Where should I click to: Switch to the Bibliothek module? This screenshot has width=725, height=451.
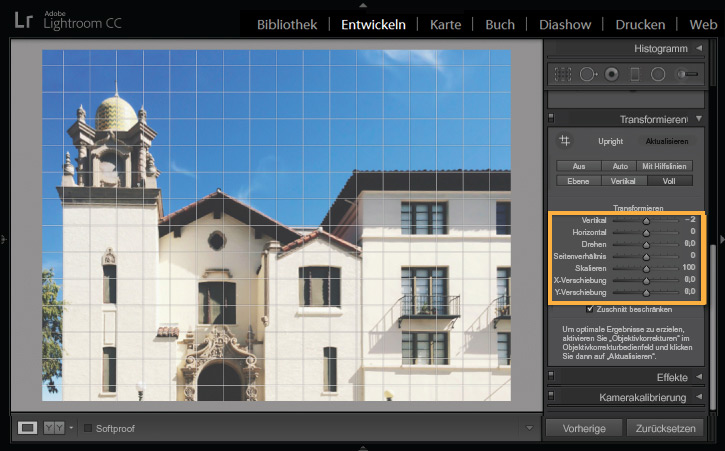(287, 25)
